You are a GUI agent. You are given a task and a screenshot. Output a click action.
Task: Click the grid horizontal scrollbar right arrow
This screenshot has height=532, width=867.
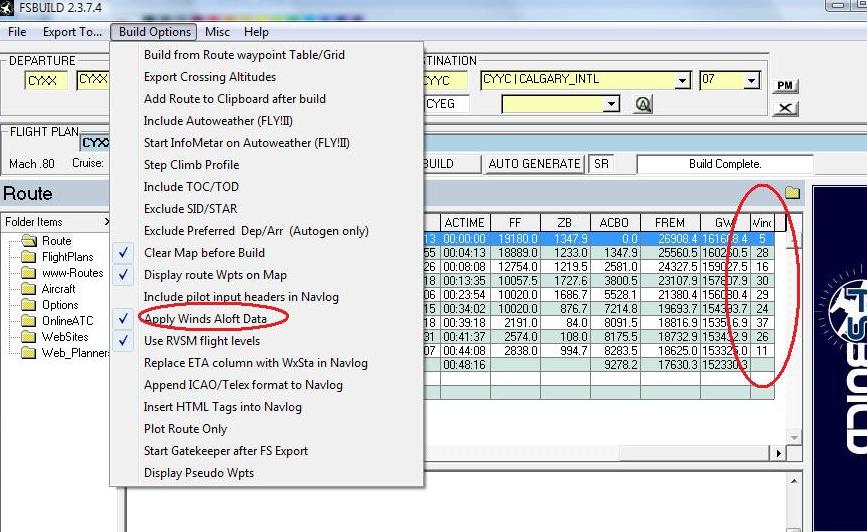778,453
